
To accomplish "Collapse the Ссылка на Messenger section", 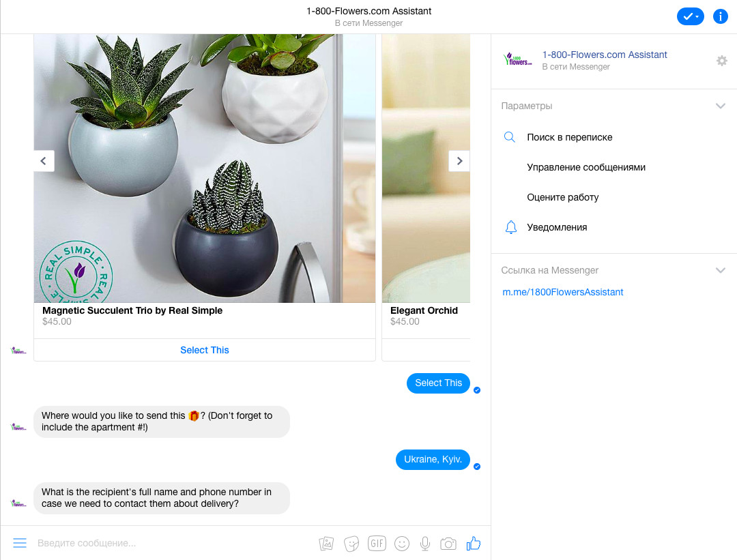I will point(720,270).
